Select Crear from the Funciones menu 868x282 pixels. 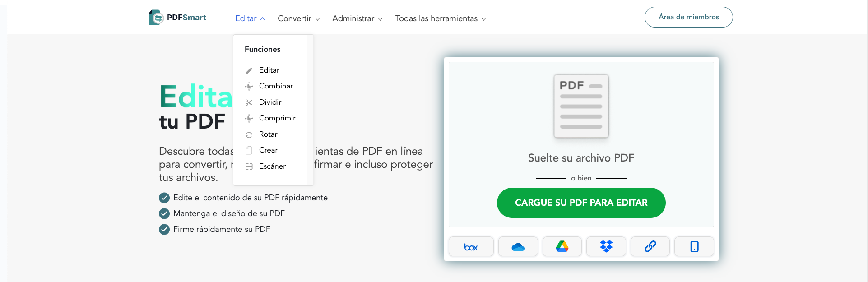(x=268, y=150)
